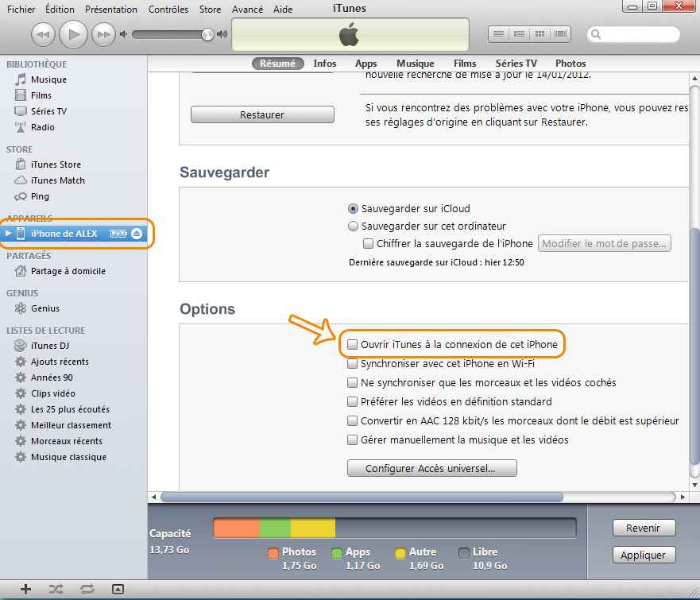This screenshot has height=600, width=700.
Task: Click the Previous track button
Action: click(x=43, y=34)
